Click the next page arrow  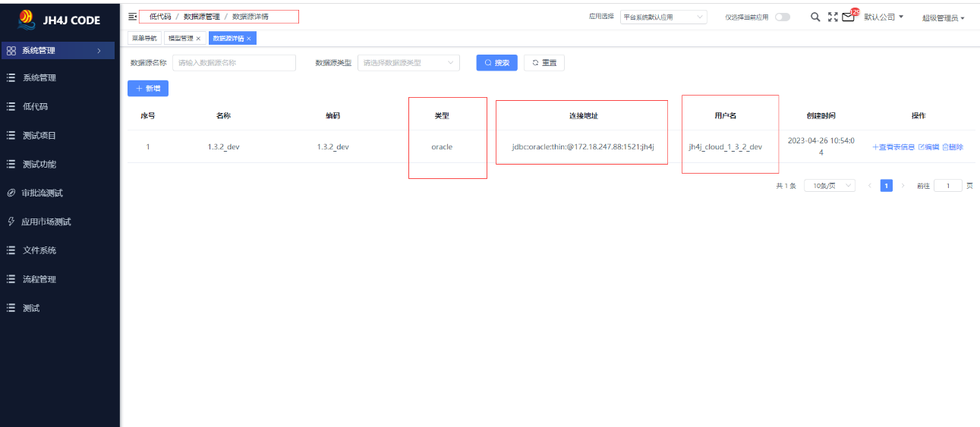point(903,185)
